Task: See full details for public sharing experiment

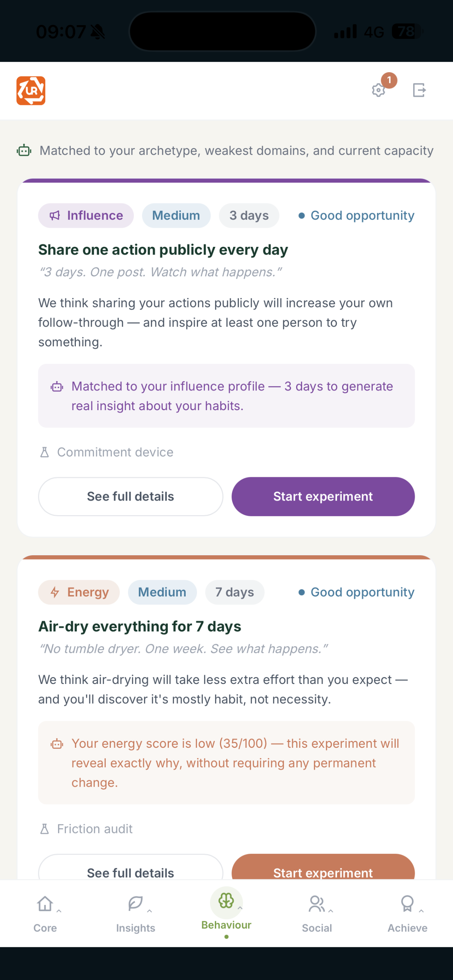Action: pyautogui.click(x=131, y=497)
